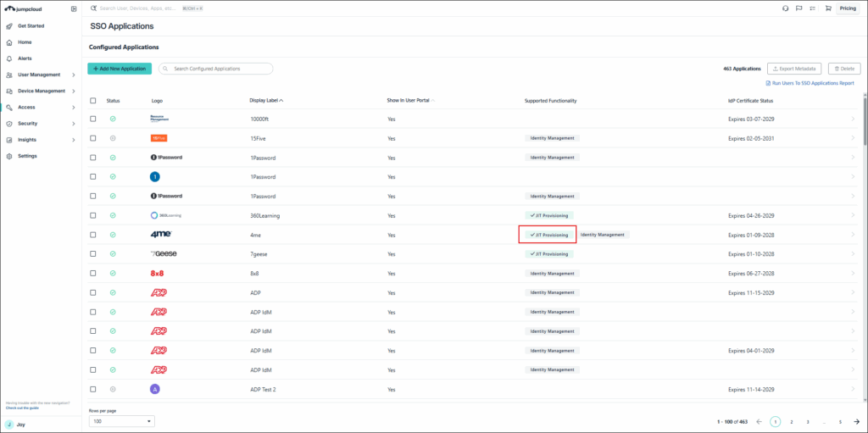Viewport: 868px width, 433px height.
Task: Expand Device Management submenu chevron
Action: (74, 91)
